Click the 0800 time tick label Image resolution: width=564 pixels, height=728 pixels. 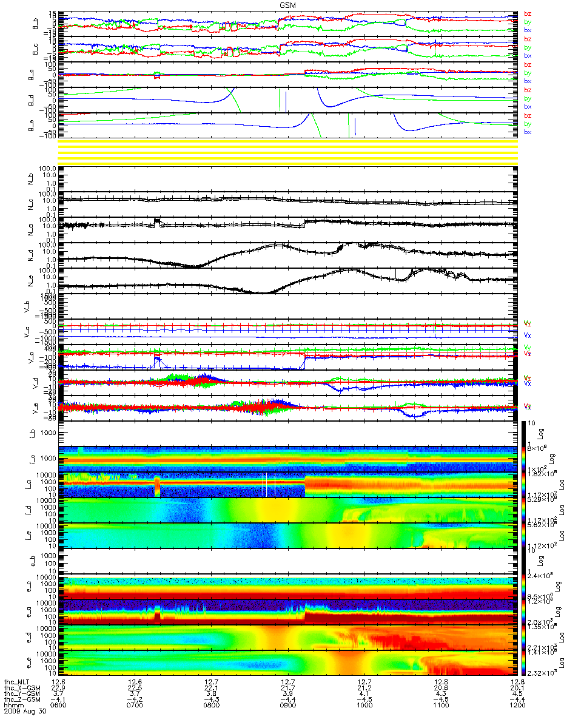click(x=211, y=706)
